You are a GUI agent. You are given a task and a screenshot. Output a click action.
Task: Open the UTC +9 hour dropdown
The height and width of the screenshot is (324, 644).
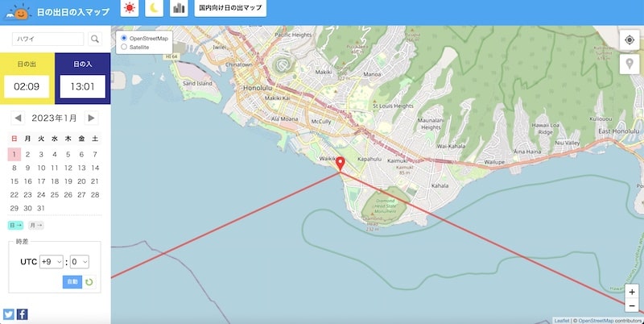(52, 261)
